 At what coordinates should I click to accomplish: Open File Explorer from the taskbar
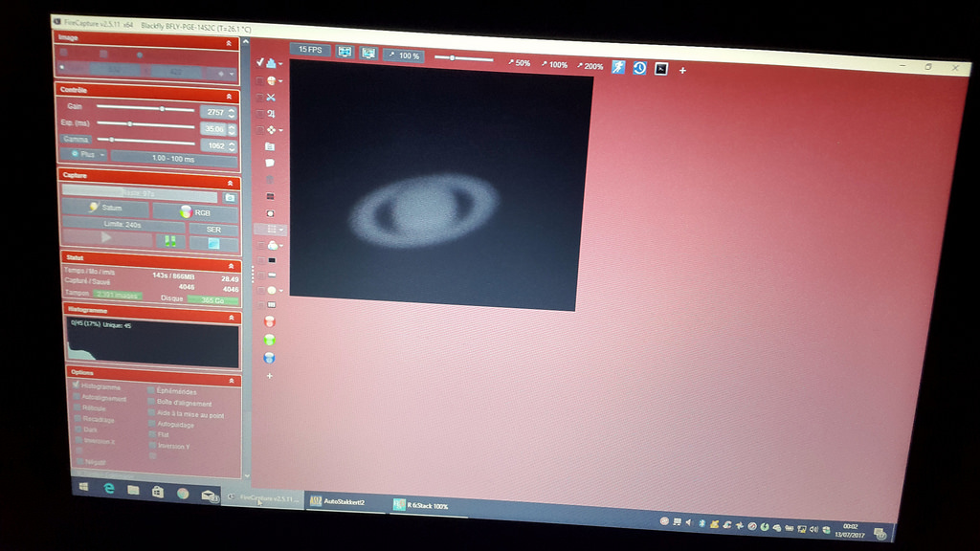tap(133, 491)
